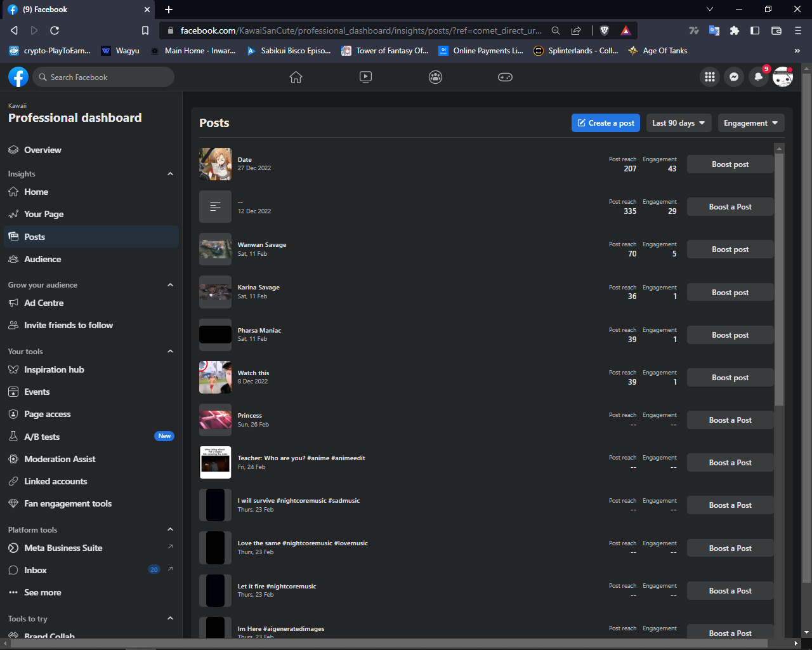812x650 pixels.
Task: Open the Wagyu bookmark
Action: pyautogui.click(x=121, y=51)
